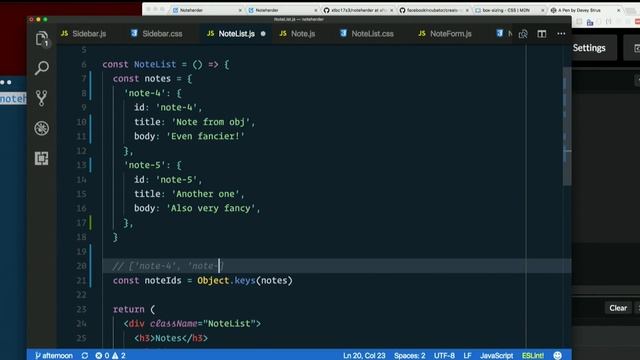Click the ESLint! status bar item
This screenshot has height=360, width=640.
coord(533,356)
